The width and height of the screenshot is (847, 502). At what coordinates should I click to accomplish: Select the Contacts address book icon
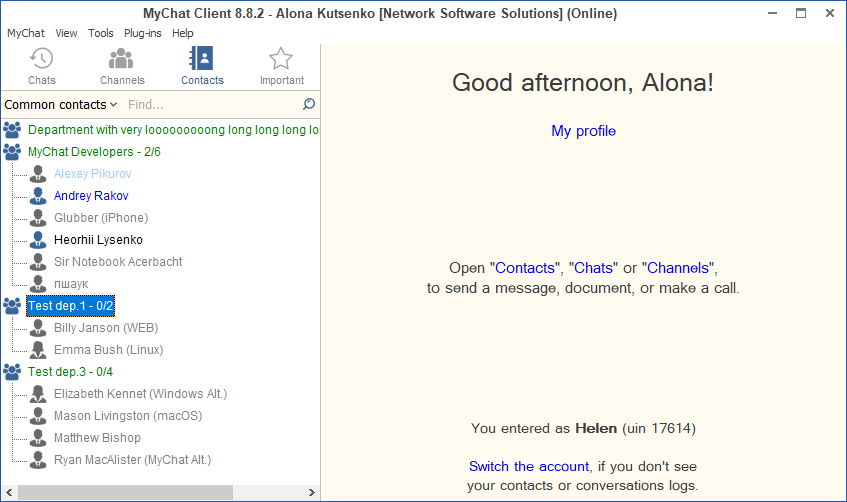[202, 59]
